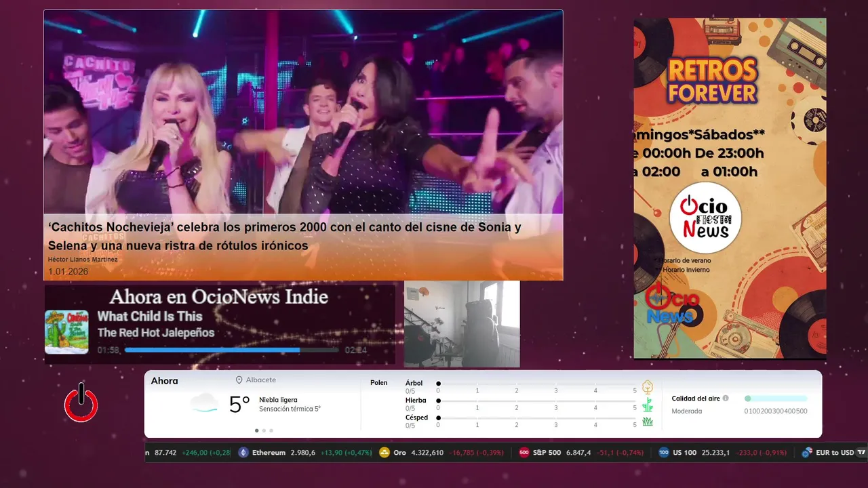Open the Cachitos Nochevieja headline
Screen dimensions: 868x488
(x=284, y=237)
